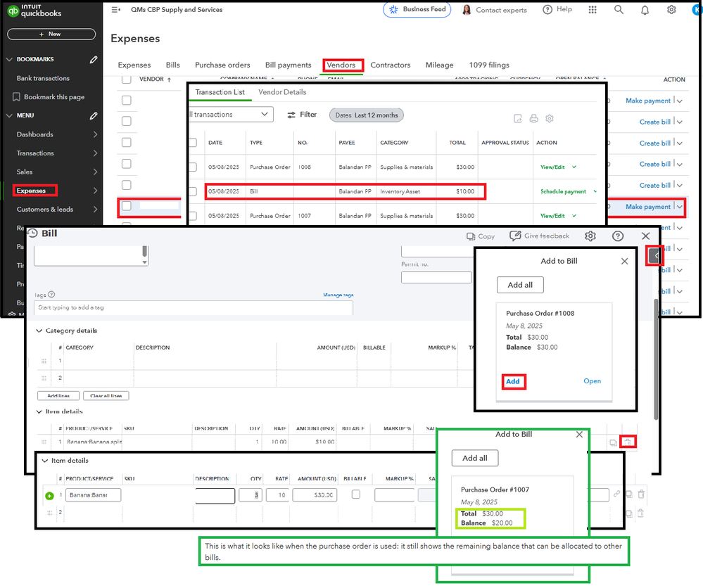
Task: Copy the $30.00 item line with its copy icon
Action: click(x=629, y=494)
